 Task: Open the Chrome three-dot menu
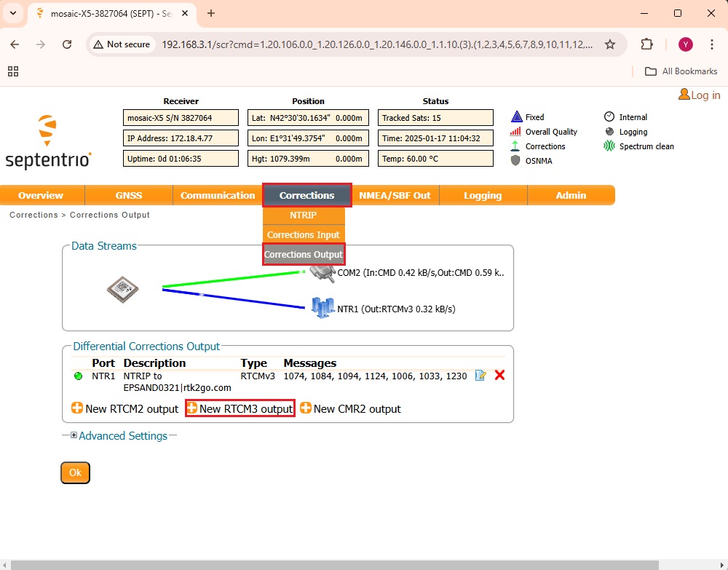pyautogui.click(x=711, y=44)
